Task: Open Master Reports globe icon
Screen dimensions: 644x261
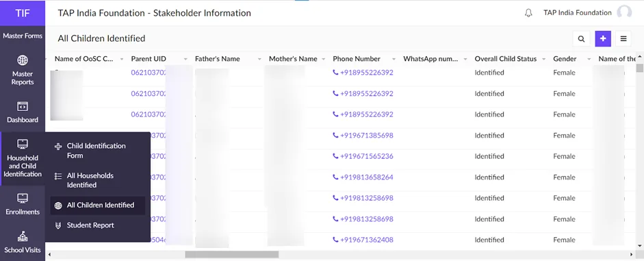Action: click(x=23, y=60)
